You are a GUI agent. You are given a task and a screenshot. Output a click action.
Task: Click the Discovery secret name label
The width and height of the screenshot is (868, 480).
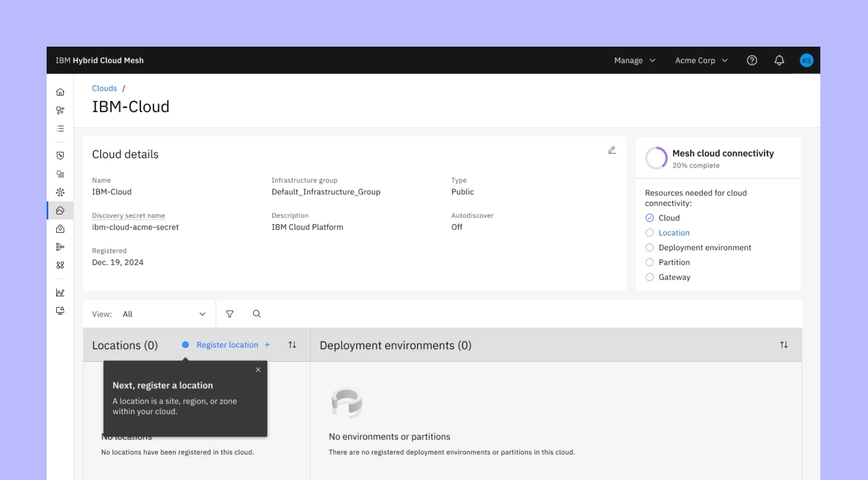[x=129, y=216]
